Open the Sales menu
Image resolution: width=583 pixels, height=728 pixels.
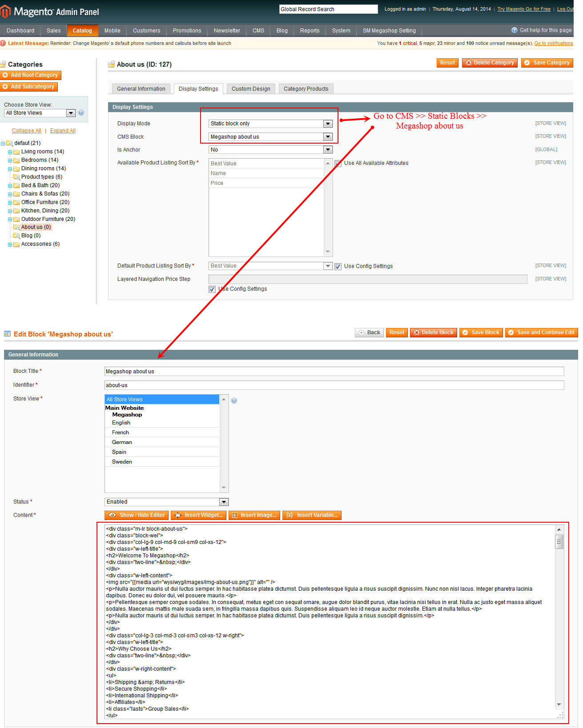coord(53,31)
